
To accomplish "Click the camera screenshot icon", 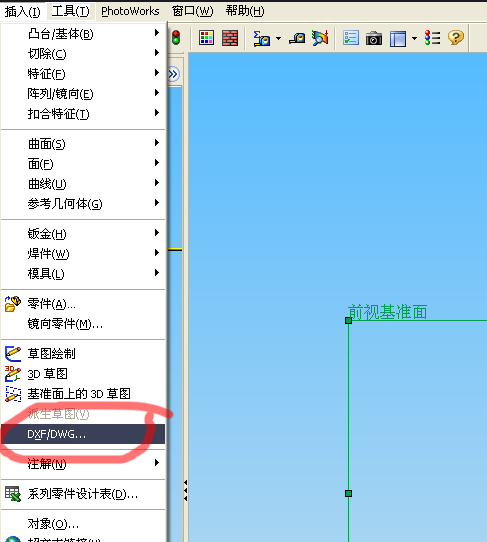I will tap(374, 38).
